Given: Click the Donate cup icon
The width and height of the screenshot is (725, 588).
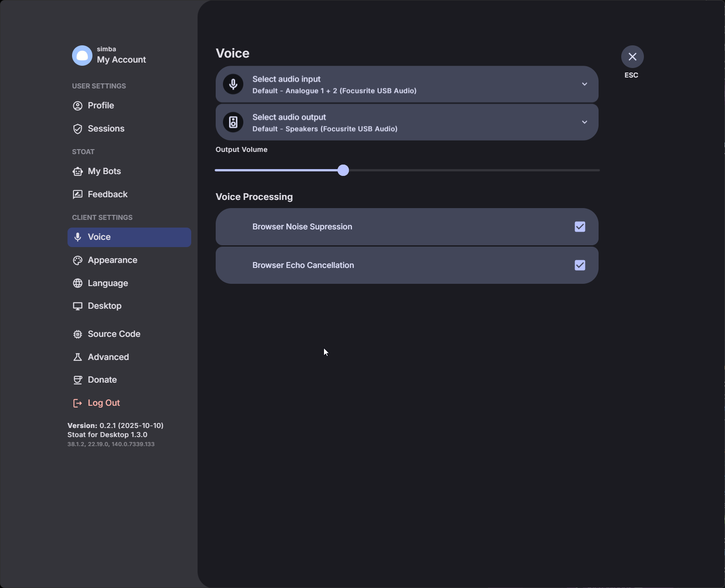Looking at the screenshot, I should 78,380.
